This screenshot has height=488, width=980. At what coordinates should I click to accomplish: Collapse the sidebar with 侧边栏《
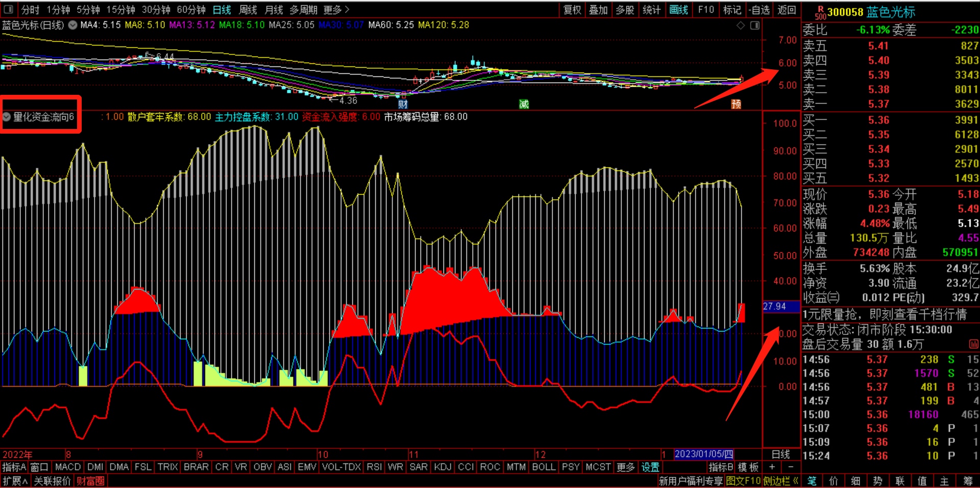781,481
